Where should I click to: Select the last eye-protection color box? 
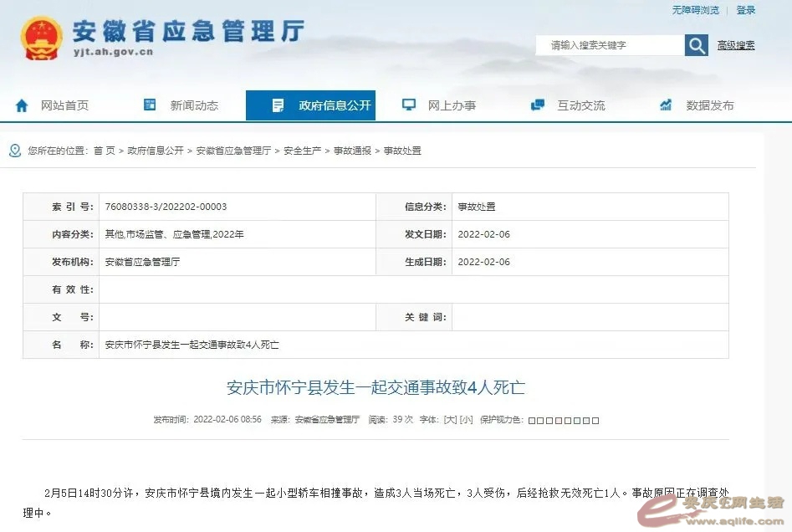pos(595,421)
